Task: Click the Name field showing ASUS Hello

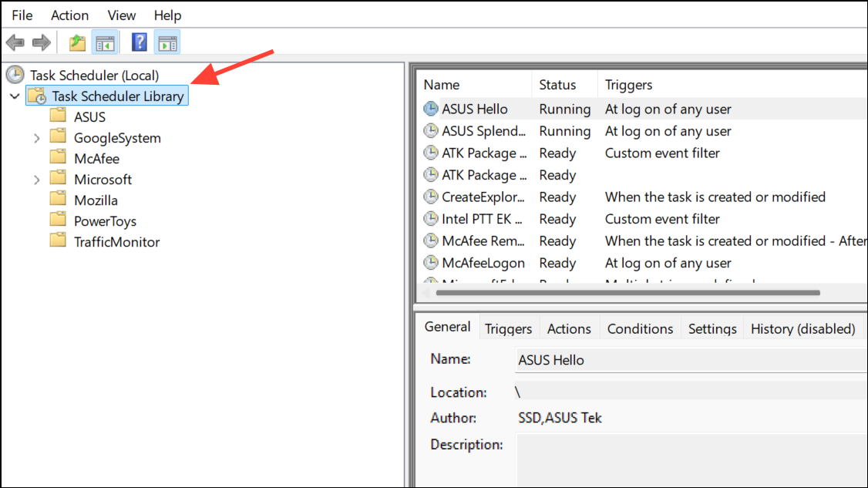Action: [691, 360]
